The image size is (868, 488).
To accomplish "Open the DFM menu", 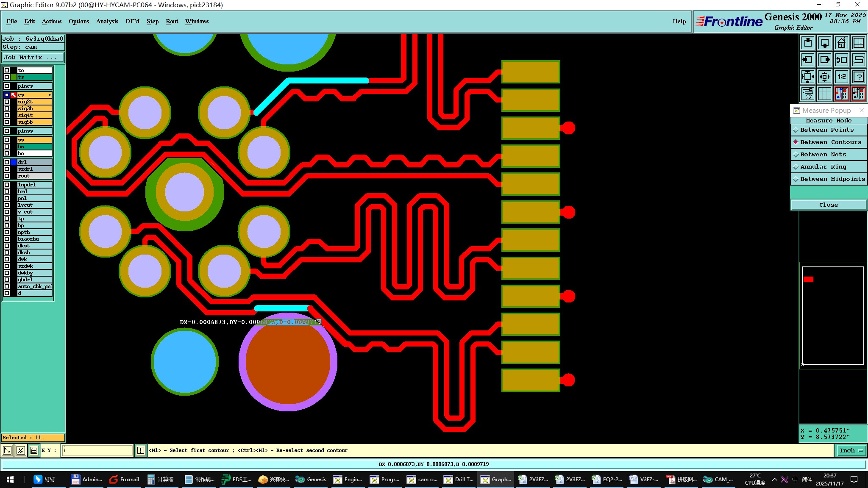I will 132,21.
